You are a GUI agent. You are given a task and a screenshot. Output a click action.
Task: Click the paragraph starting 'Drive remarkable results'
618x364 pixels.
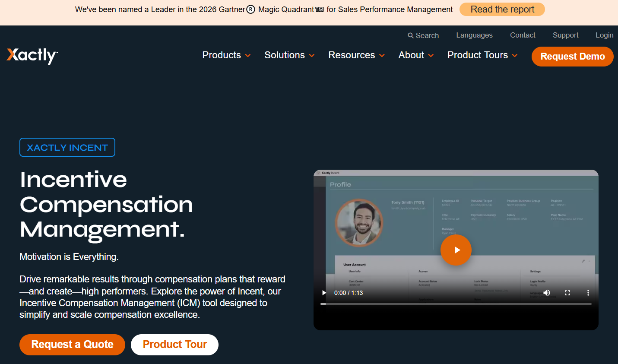152,297
